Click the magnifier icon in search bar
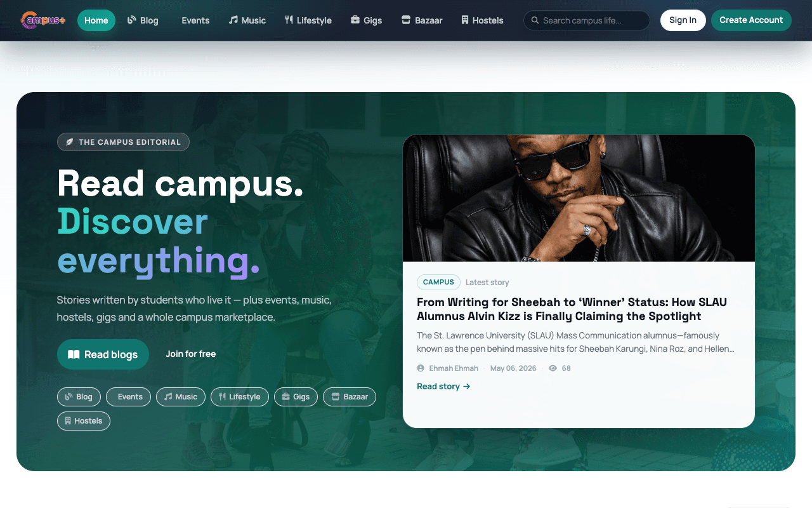This screenshot has height=508, width=812. (535, 20)
